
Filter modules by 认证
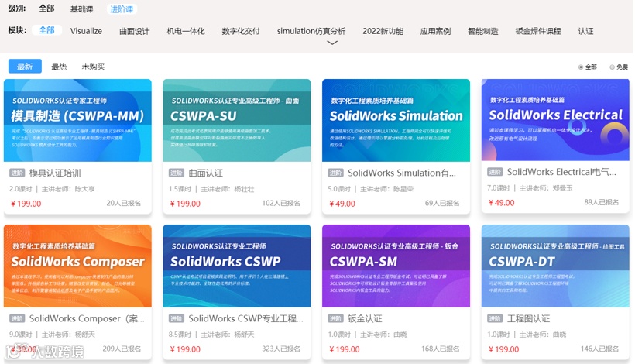585,31
